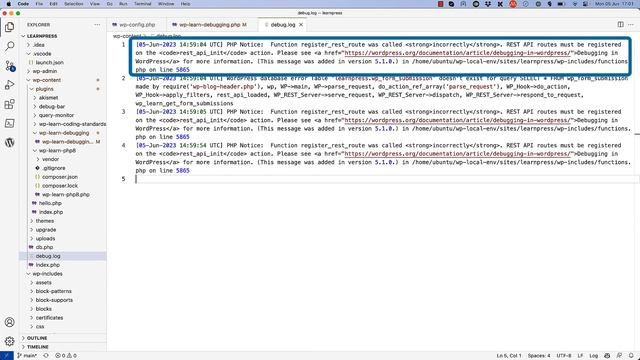Screen dimensions: 640x360
Task: Open db.php in the explorer
Action: pos(44,247)
